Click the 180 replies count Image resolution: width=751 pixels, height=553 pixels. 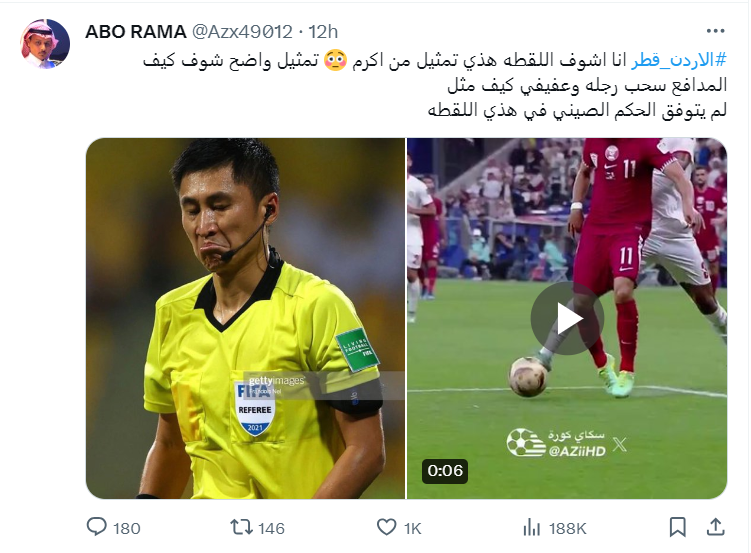(127, 528)
